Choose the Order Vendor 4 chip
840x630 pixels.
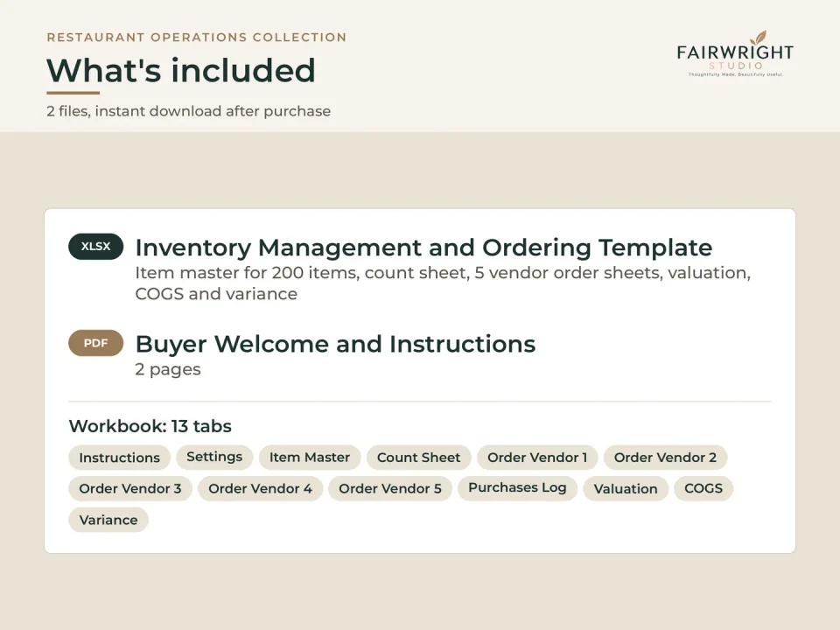pos(261,488)
